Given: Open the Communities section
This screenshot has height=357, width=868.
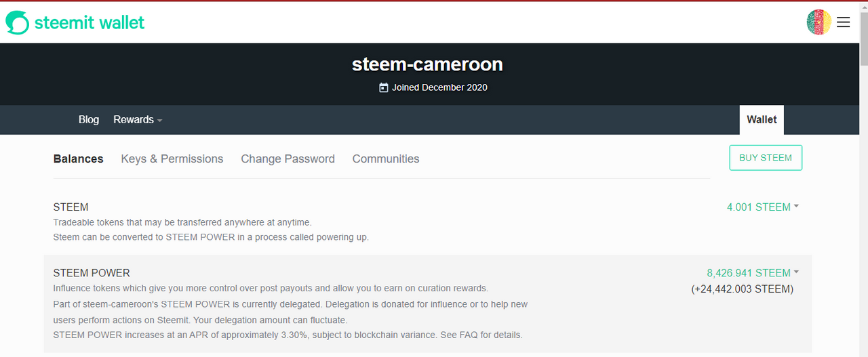Looking at the screenshot, I should [x=386, y=159].
